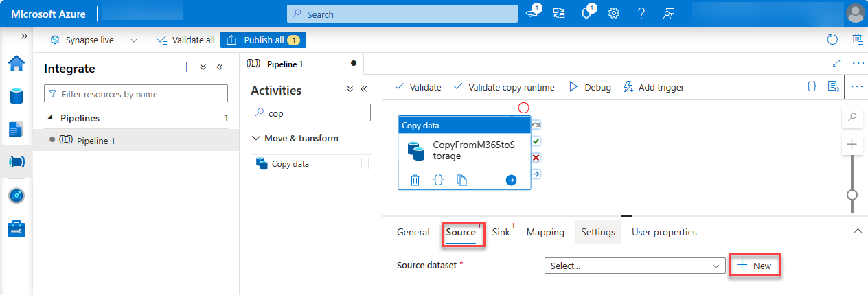Click the canvas zoom slider handle

tap(852, 195)
